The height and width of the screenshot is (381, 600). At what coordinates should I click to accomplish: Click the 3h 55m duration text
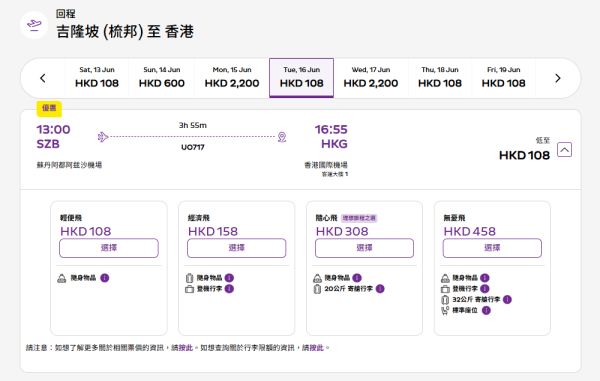193,125
